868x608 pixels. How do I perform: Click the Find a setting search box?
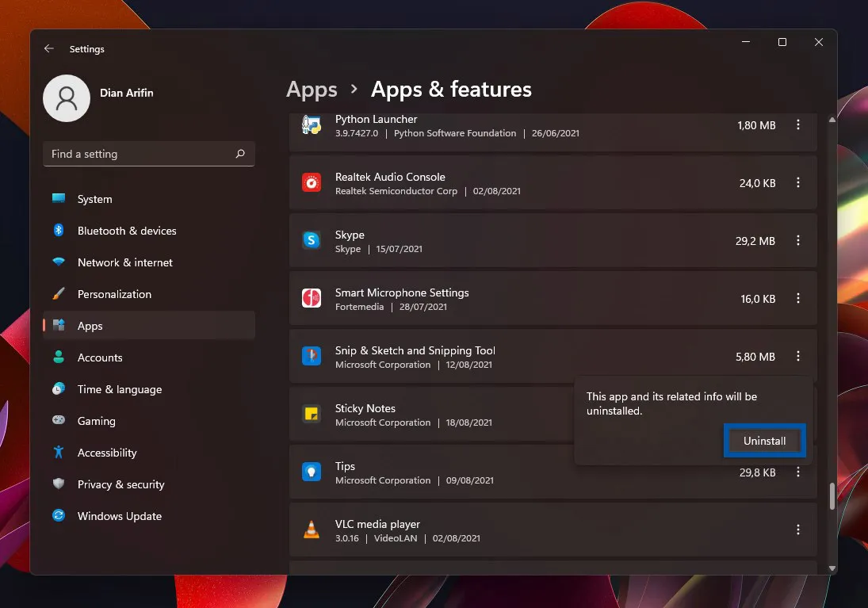[x=148, y=154]
